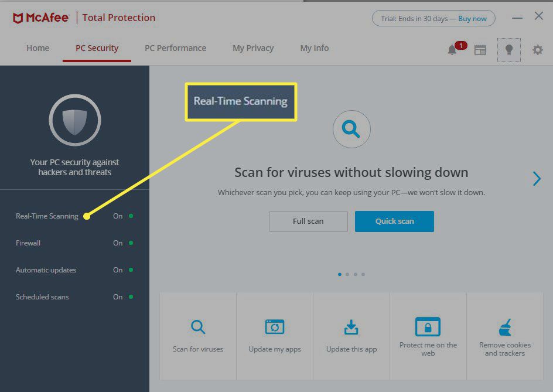The height and width of the screenshot is (392, 553).
Task: Select the second carousel page dot
Action: point(347,274)
